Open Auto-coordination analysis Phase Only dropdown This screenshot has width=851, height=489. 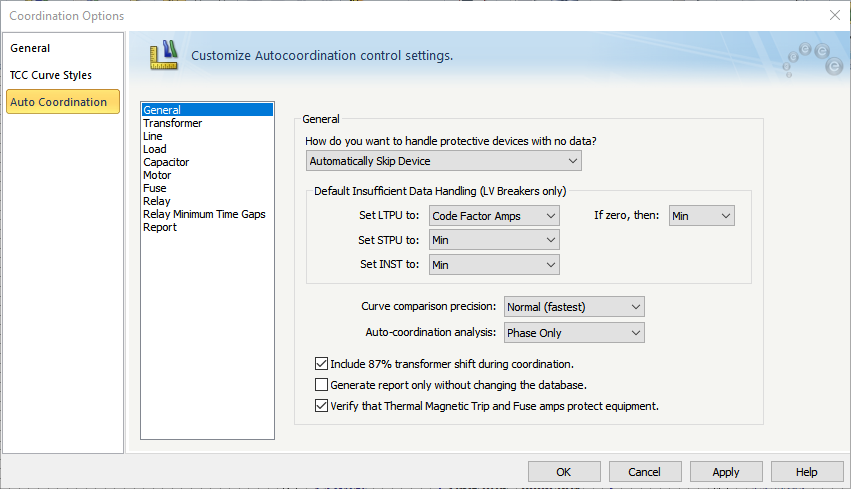tap(574, 333)
